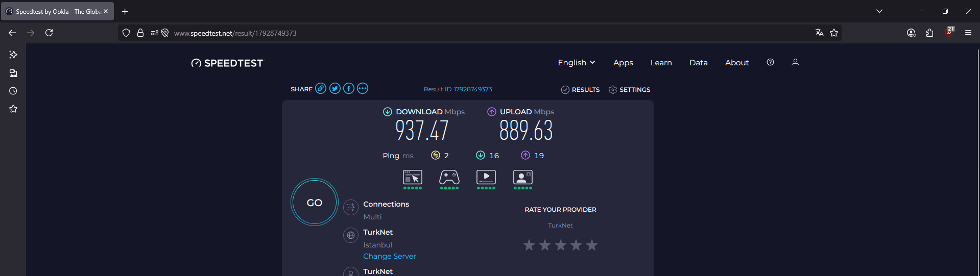Viewport: 980px width, 276px height.
Task: Open the browser hamburger menu
Action: point(968,33)
